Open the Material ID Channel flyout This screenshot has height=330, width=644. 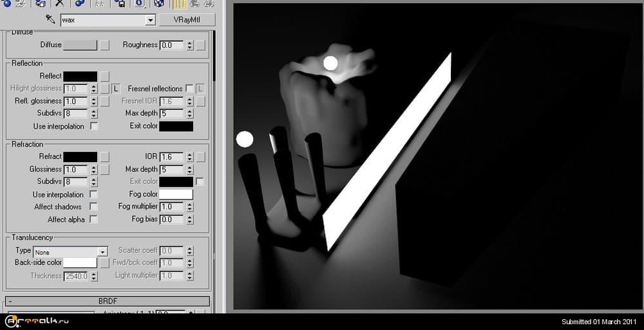[140, 3]
